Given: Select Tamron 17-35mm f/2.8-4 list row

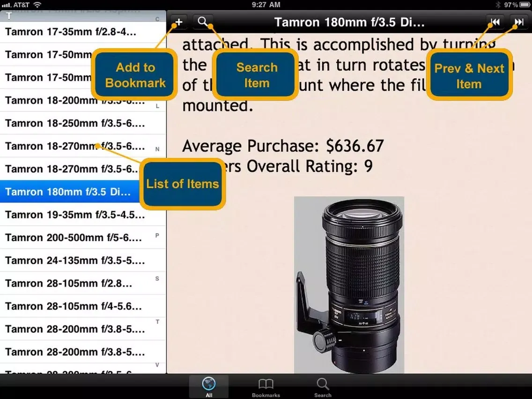Looking at the screenshot, I should (83, 32).
